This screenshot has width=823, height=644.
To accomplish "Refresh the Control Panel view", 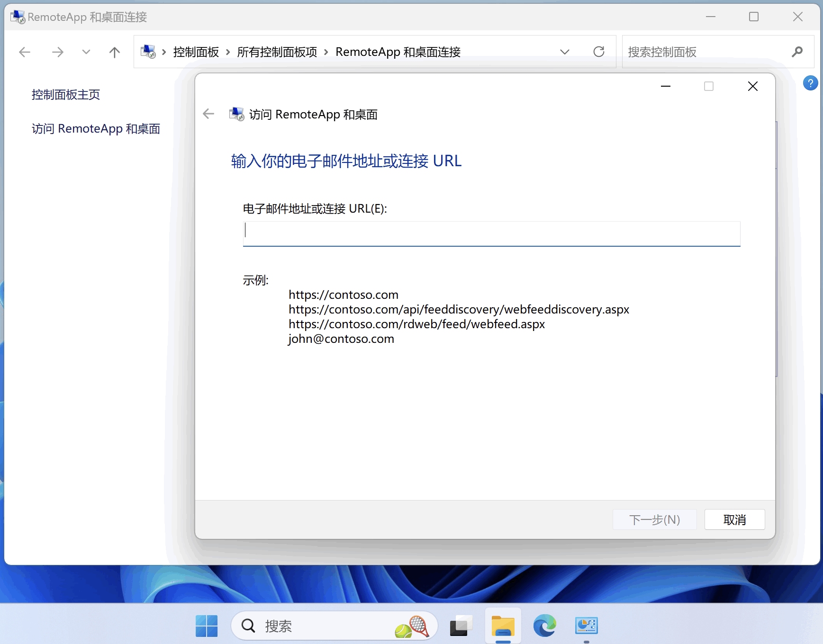I will click(x=599, y=52).
